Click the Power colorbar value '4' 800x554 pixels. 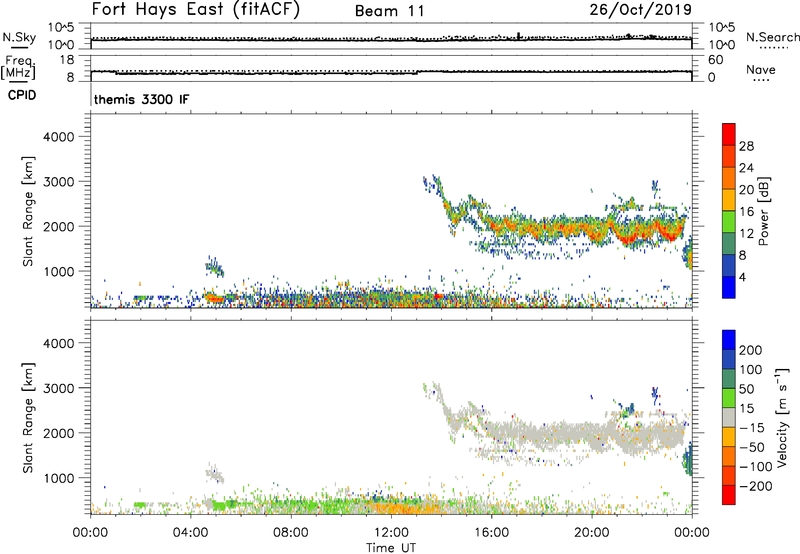(742, 277)
